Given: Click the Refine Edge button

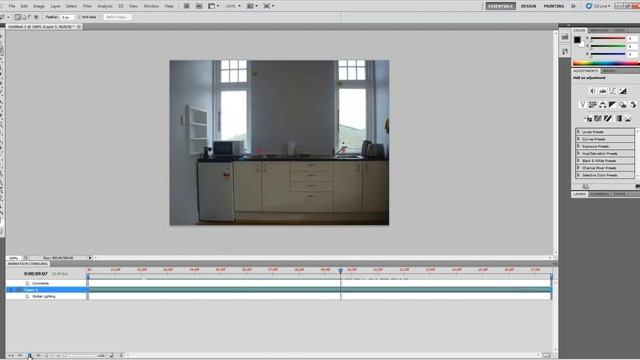Looking at the screenshot, I should [117, 17].
